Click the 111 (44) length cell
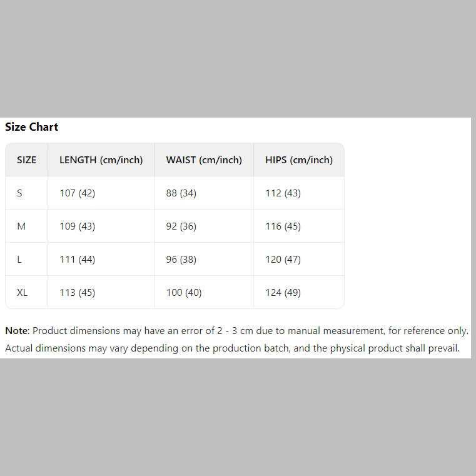476x476 pixels. (x=77, y=260)
